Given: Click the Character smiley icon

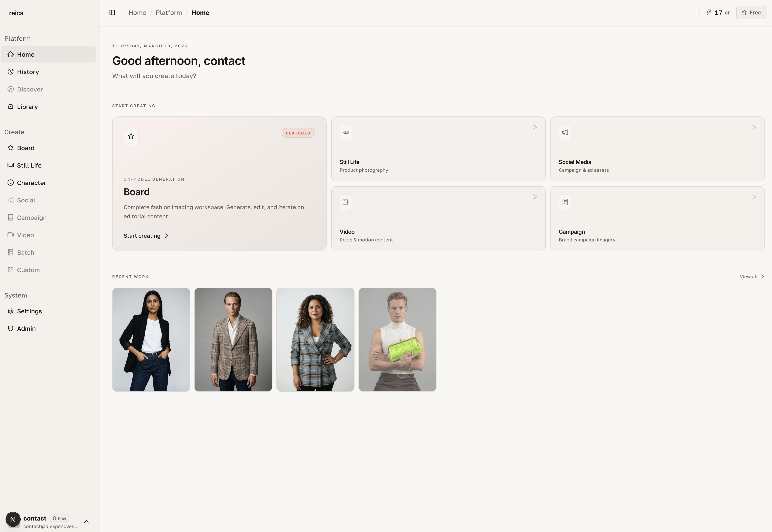Looking at the screenshot, I should [x=10, y=182].
